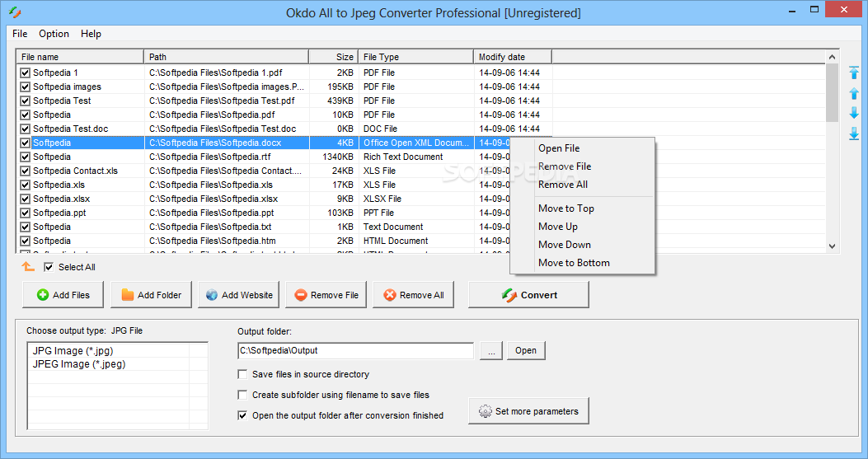Click the Add Folder button

[x=151, y=295]
